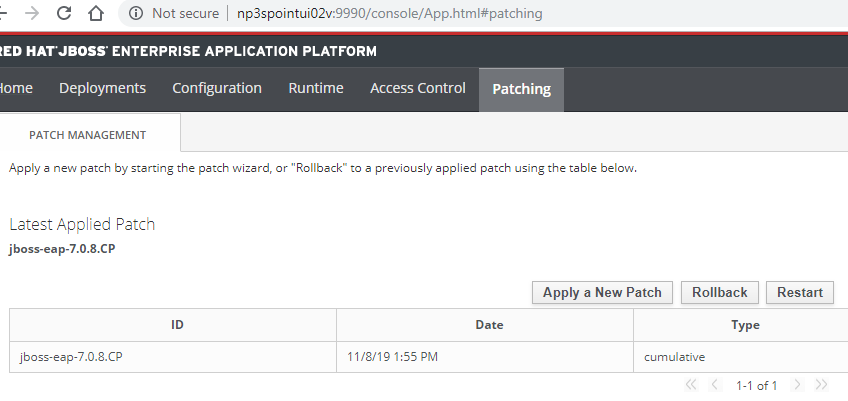Go to first page of table
This screenshot has width=848, height=401.
[691, 385]
